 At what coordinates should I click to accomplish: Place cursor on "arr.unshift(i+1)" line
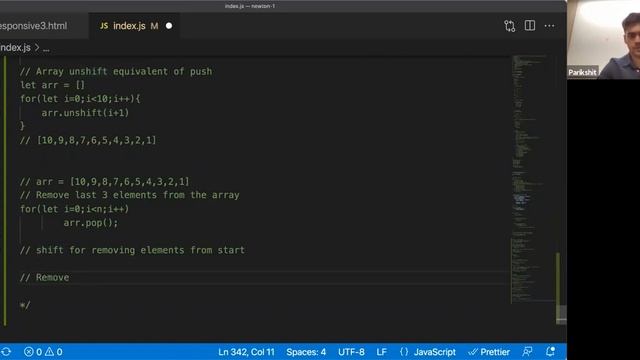click(85, 113)
